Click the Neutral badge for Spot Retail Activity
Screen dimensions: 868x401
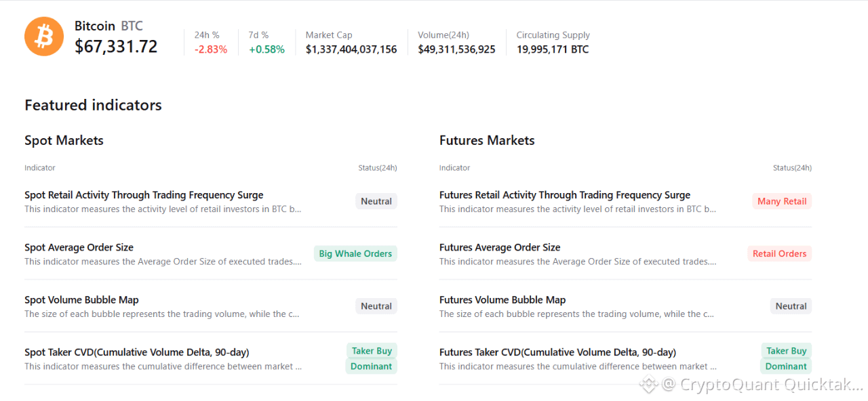(376, 201)
